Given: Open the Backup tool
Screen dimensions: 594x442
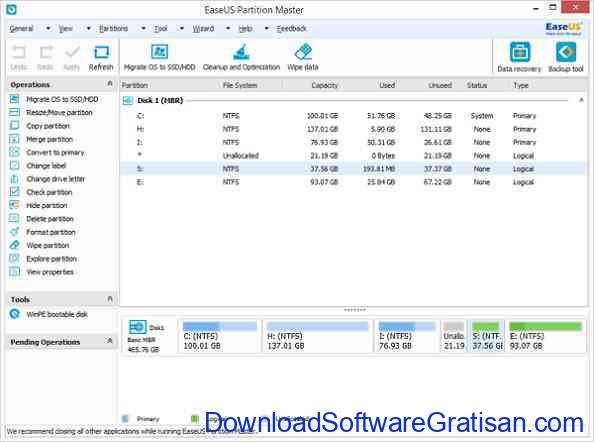Looking at the screenshot, I should tap(566, 57).
